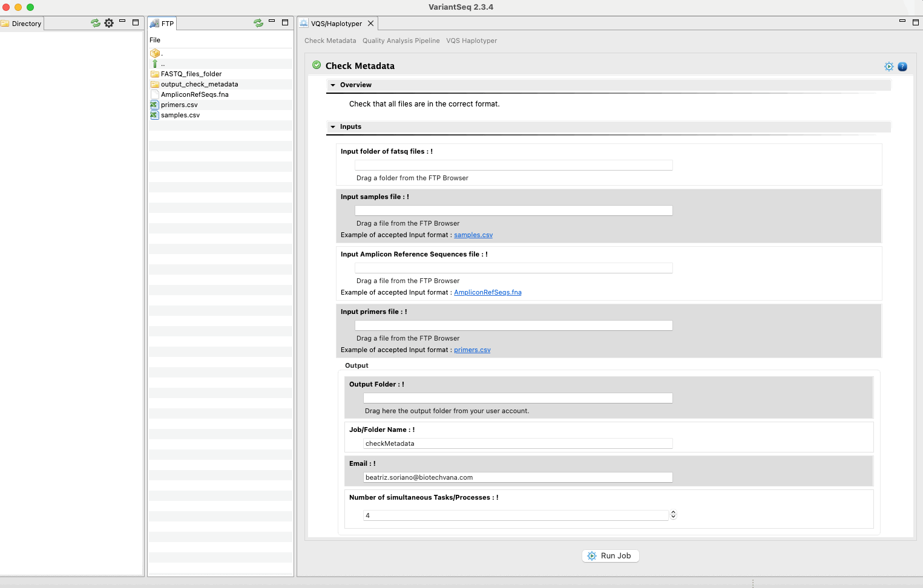This screenshot has height=588, width=923.
Task: Click the Input folder of fatsq files field
Action: coord(514,165)
